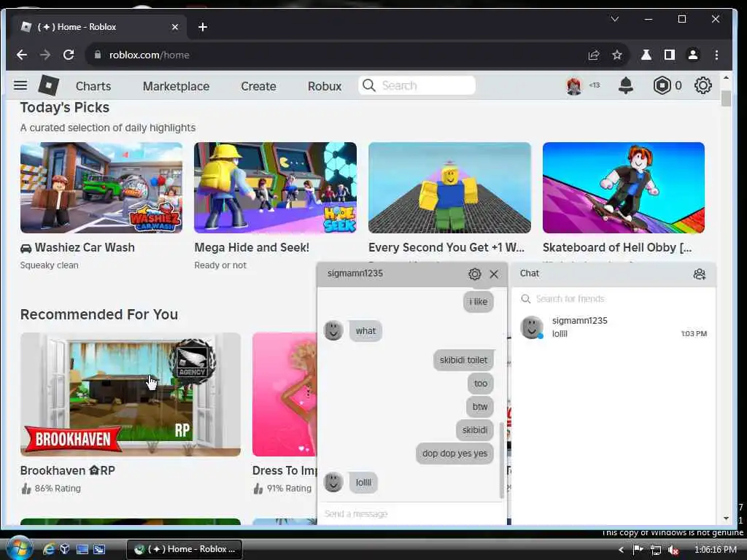
Task: Click the taskbar clock 1:06:16 PM
Action: point(715,550)
